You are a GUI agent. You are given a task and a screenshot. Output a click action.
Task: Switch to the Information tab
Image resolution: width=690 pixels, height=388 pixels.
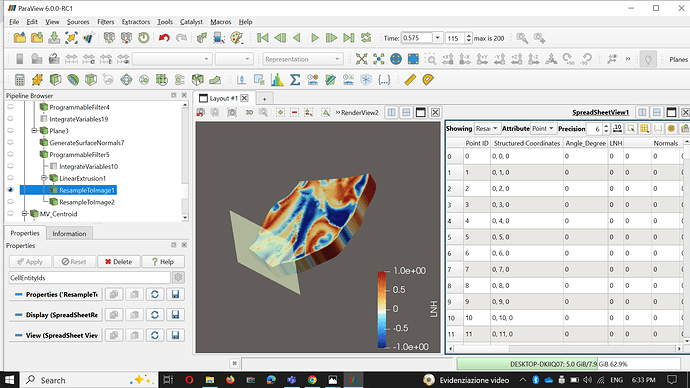pyautogui.click(x=69, y=234)
